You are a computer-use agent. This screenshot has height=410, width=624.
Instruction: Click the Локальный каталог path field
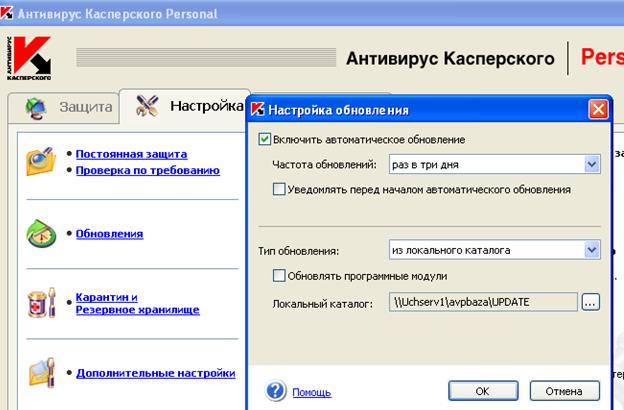483,302
